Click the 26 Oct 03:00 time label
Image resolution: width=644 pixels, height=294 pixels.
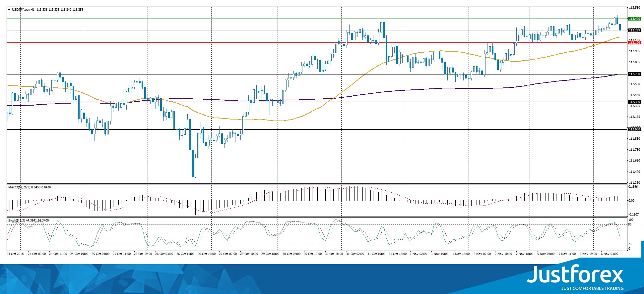(x=164, y=254)
